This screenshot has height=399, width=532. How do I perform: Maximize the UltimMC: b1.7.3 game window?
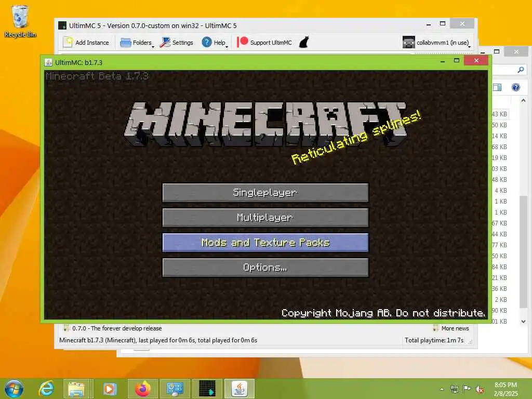[457, 60]
